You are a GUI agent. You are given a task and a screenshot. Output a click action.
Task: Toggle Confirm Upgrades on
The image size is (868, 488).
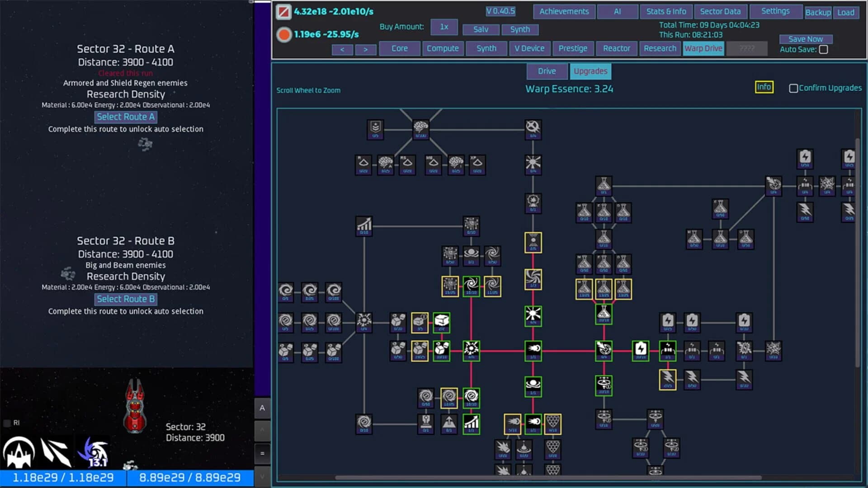pos(793,88)
